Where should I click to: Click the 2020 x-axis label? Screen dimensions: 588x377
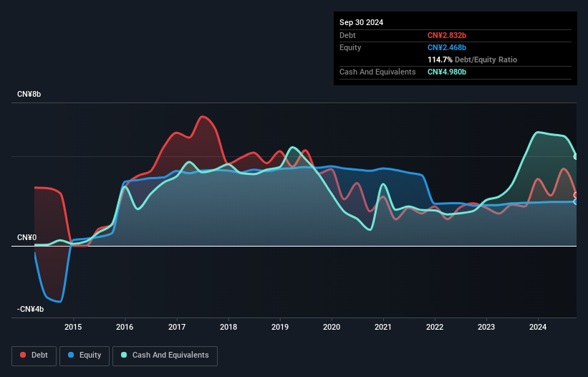(x=332, y=327)
